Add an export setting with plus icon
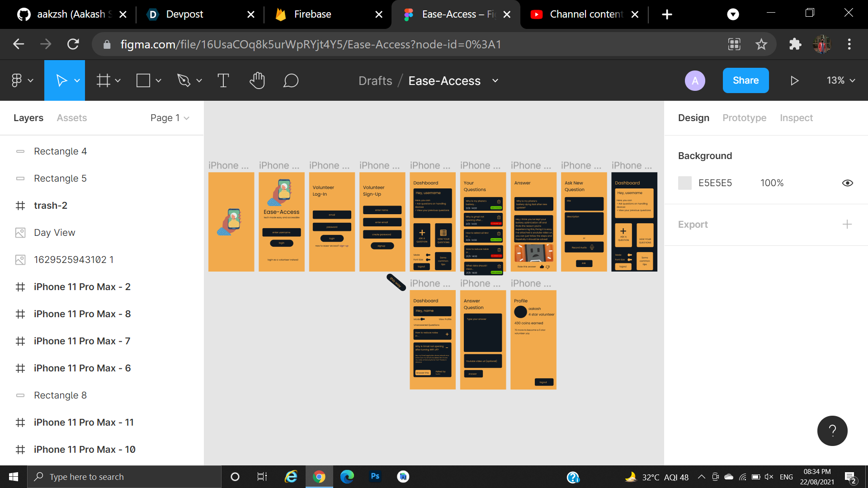This screenshot has height=488, width=868. tap(847, 225)
